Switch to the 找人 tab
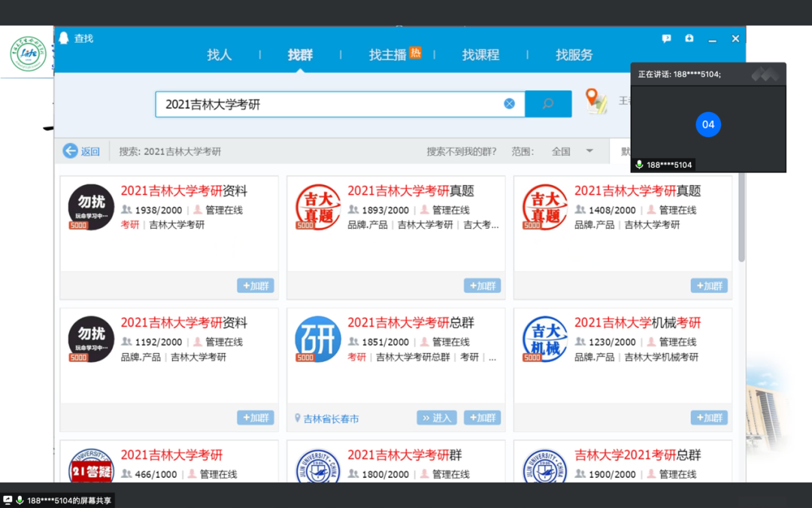This screenshot has height=508, width=812. 220,55
